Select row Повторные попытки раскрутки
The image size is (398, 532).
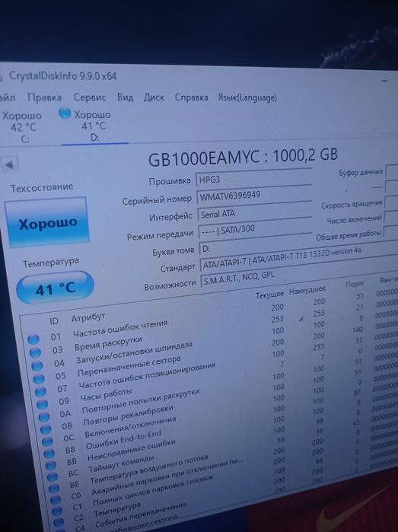141,402
